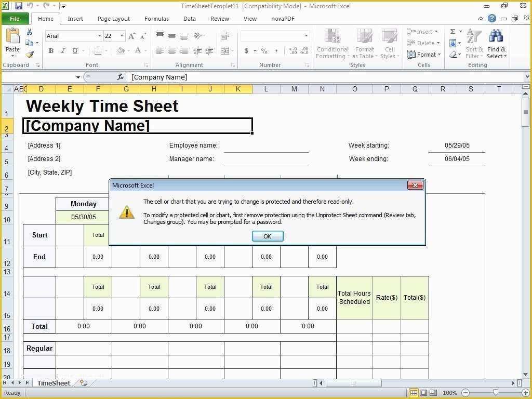532x399 pixels.
Task: Click the Orientation text rotation icon
Action: pos(198,35)
